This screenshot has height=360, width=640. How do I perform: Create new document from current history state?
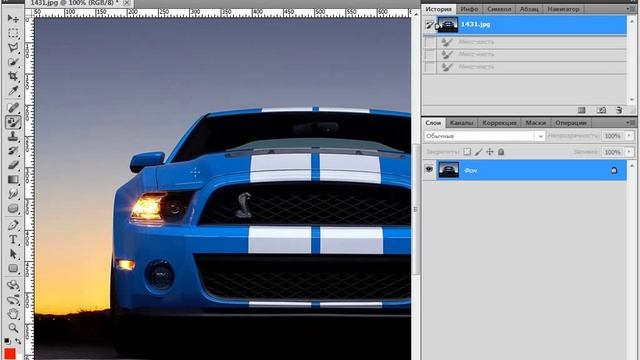pyautogui.click(x=582, y=110)
